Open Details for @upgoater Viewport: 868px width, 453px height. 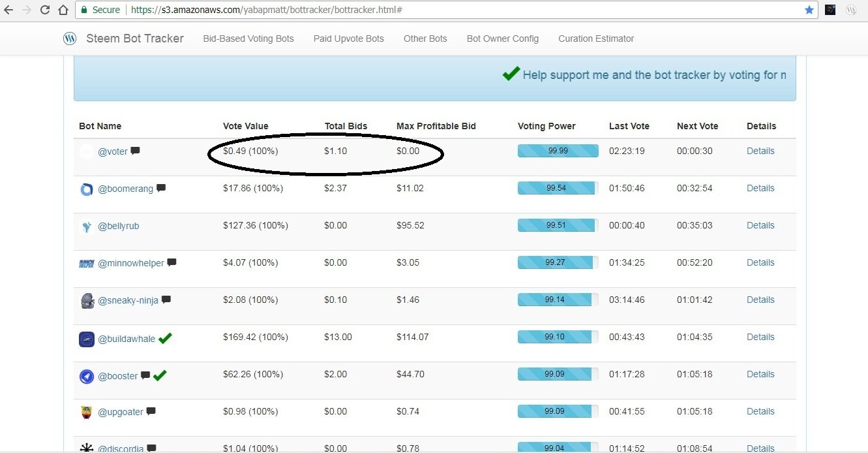(760, 411)
